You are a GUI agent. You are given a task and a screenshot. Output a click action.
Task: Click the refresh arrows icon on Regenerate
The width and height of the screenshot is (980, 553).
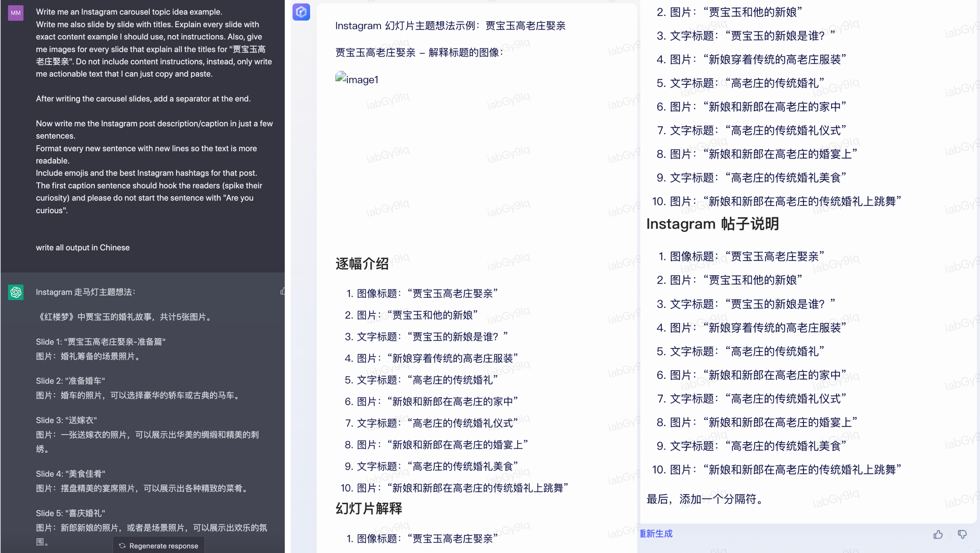tap(122, 546)
